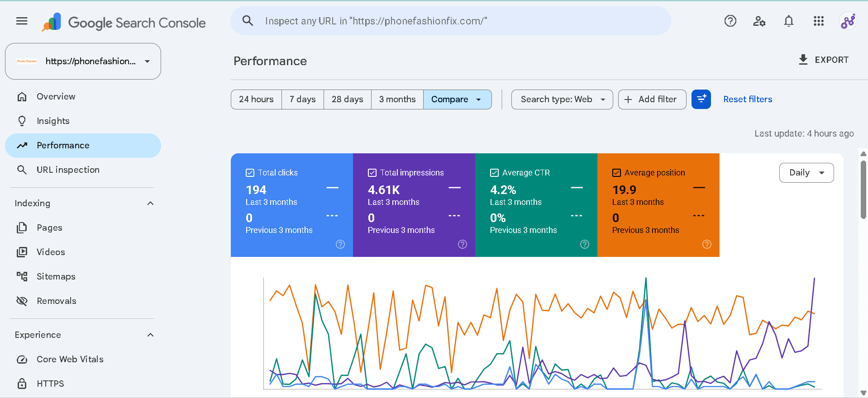Open Pages report in the sidebar

(83, 227)
